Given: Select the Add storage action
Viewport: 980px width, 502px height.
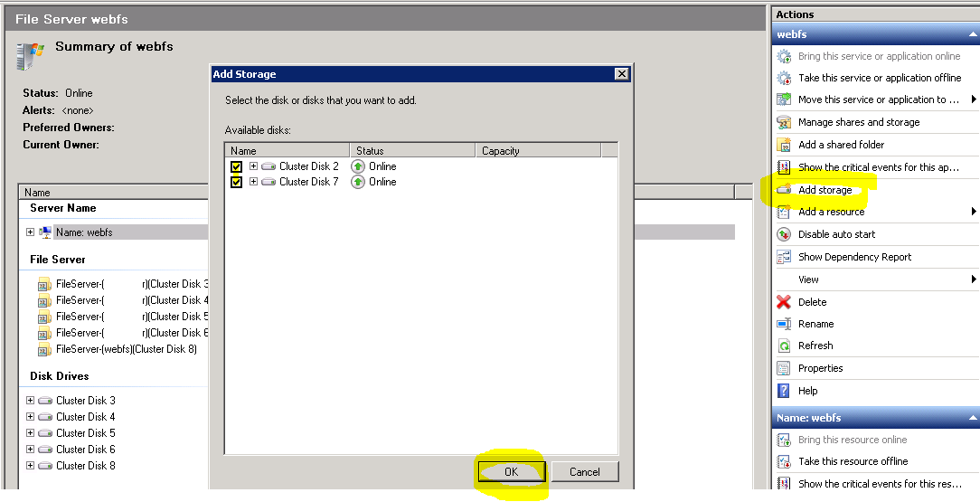Looking at the screenshot, I should pyautogui.click(x=825, y=190).
